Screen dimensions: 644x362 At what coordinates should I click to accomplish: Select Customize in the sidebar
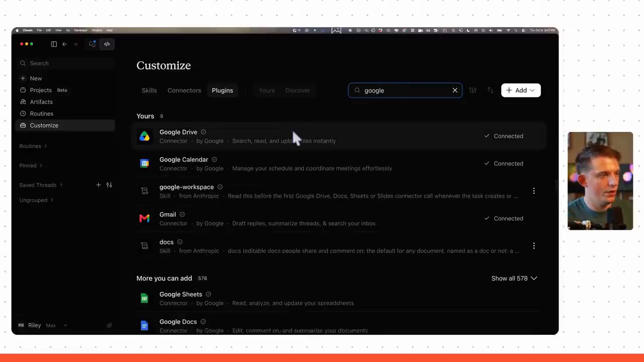pos(65,125)
